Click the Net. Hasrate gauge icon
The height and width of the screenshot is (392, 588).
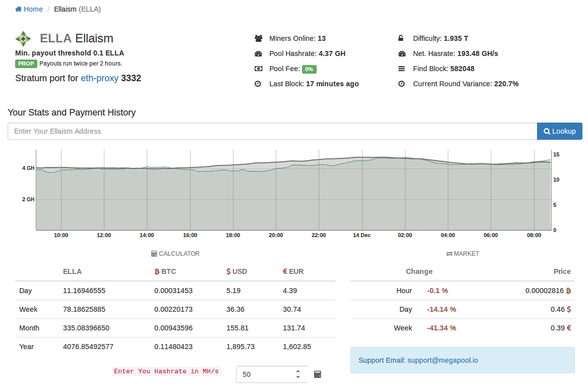[402, 53]
